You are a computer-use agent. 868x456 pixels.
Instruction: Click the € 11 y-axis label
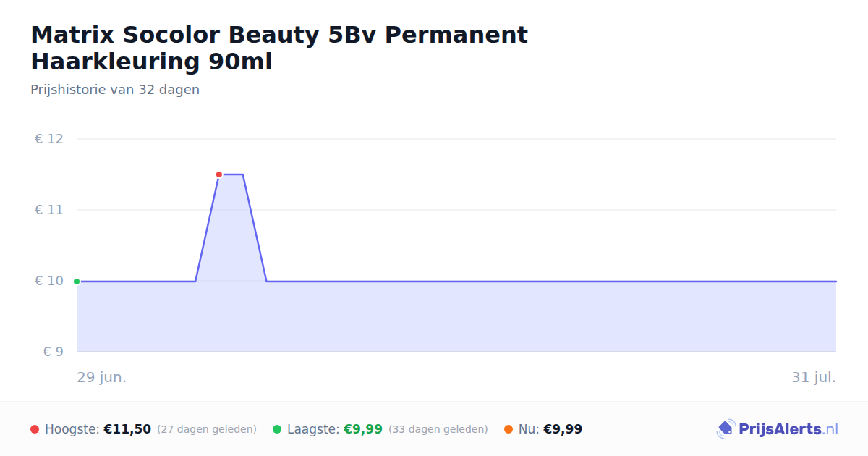(x=49, y=210)
